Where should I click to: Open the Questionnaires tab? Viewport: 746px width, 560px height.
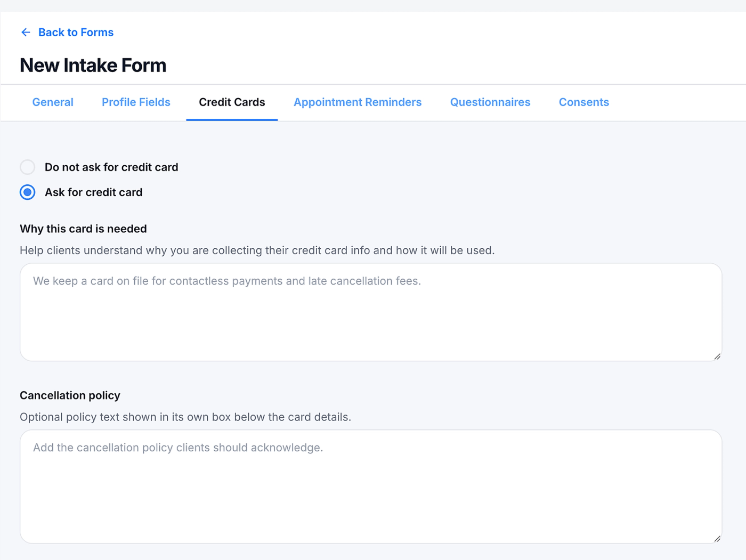pyautogui.click(x=490, y=102)
